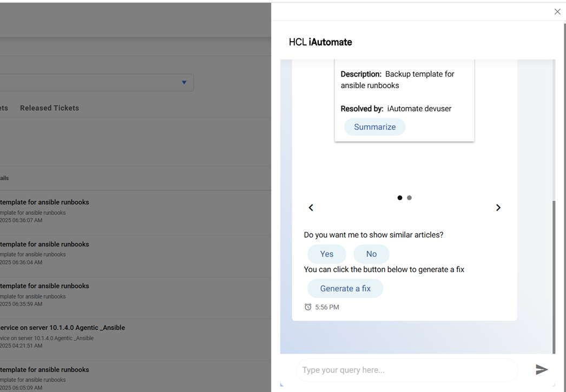Go to previous carousel card
Screen dimensions: 566x392
pyautogui.click(x=311, y=208)
